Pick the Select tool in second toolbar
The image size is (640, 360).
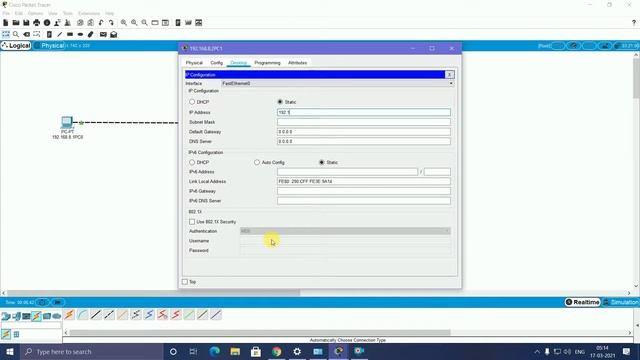tap(6, 34)
